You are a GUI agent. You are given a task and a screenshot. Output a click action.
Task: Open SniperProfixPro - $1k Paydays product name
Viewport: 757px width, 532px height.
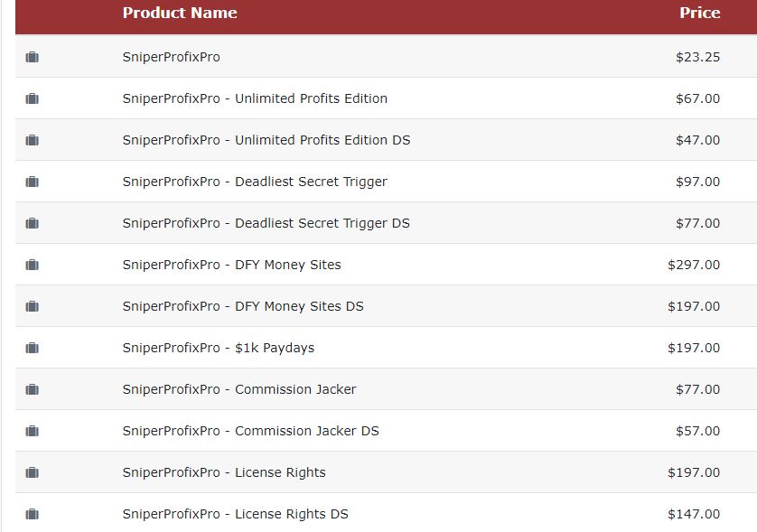[x=219, y=348]
